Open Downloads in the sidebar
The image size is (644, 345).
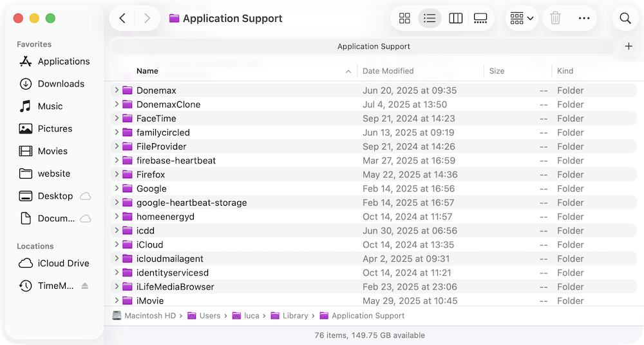pos(52,84)
